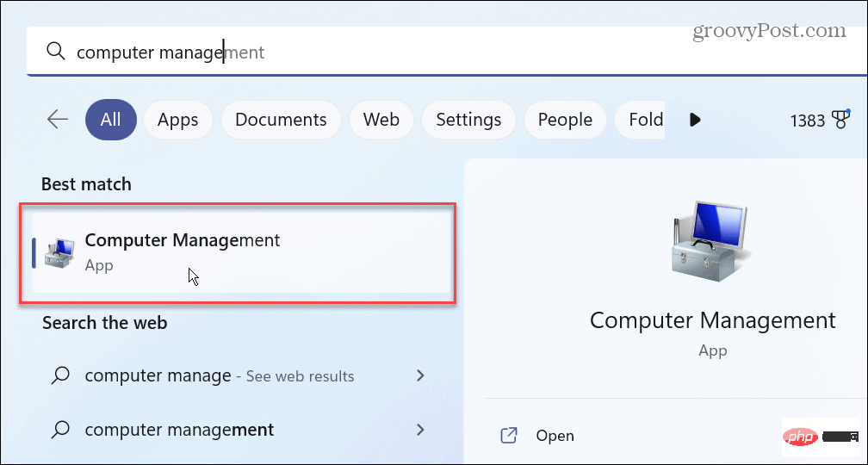Switch to the Settings filter tab
Viewport: 868px width, 465px height.
coord(468,120)
